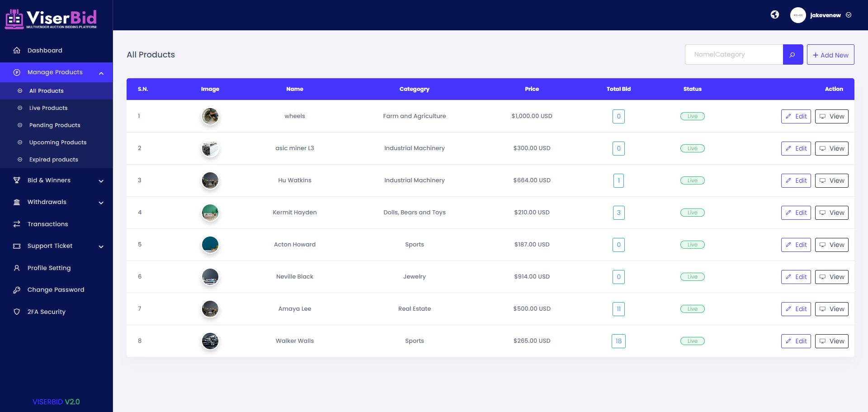Click the search magnifier button
This screenshot has height=412, width=868.
pos(793,55)
